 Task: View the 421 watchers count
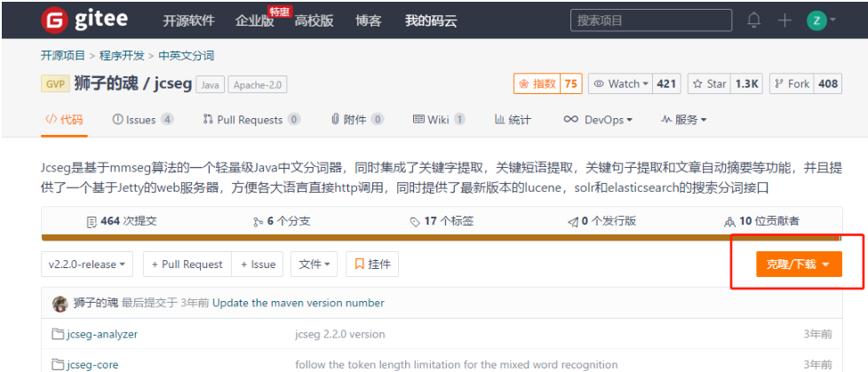tap(666, 83)
